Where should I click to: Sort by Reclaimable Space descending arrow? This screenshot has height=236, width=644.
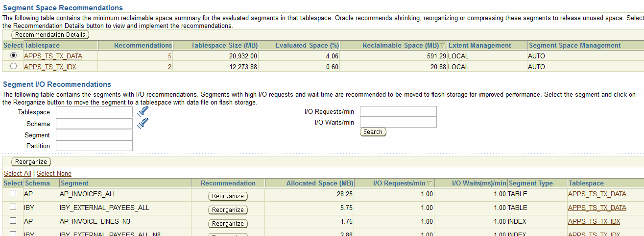coord(443,46)
